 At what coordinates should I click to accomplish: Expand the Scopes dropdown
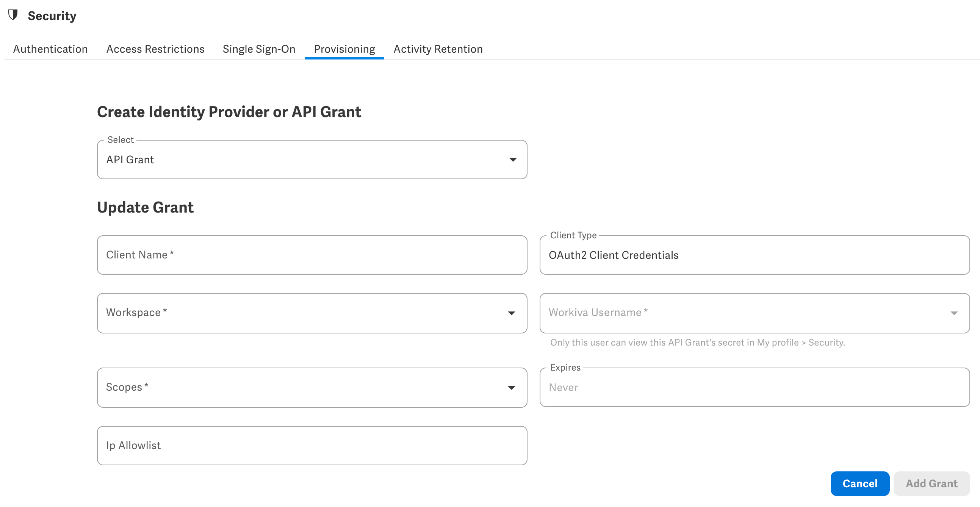312,388
